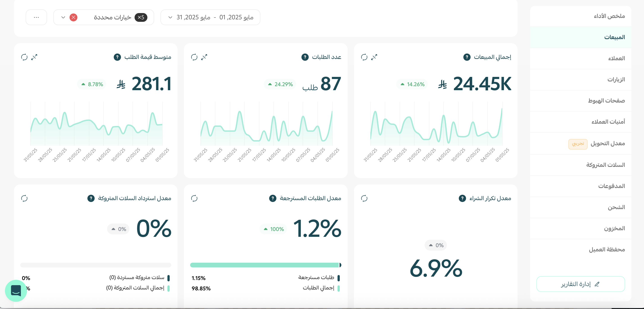Click the 100% returned orders change badge
The image size is (644, 309).
(273, 229)
